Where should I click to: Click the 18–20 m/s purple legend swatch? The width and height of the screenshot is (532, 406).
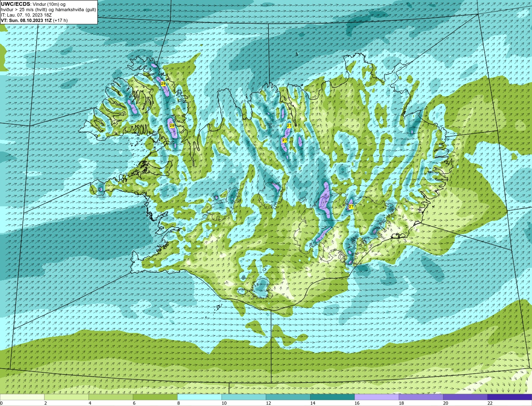[x=421, y=397]
